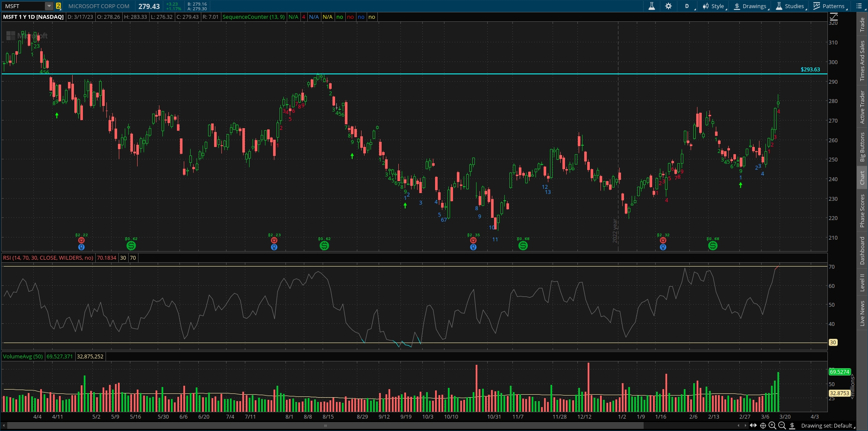
Task: Click the horizontal chart scrollbar
Action: (x=325, y=425)
